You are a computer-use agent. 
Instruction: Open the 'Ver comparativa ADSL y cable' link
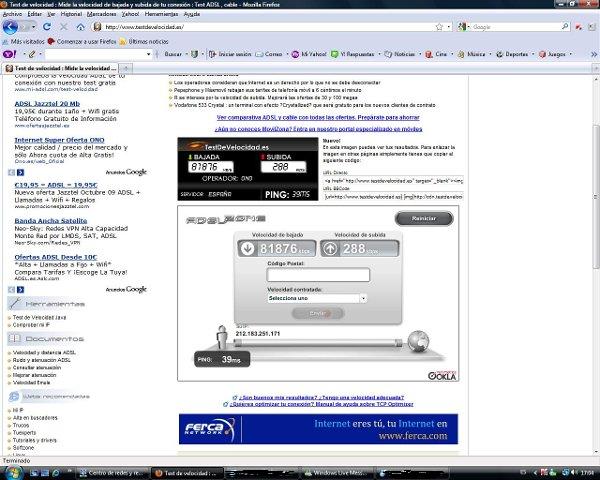pos(318,118)
